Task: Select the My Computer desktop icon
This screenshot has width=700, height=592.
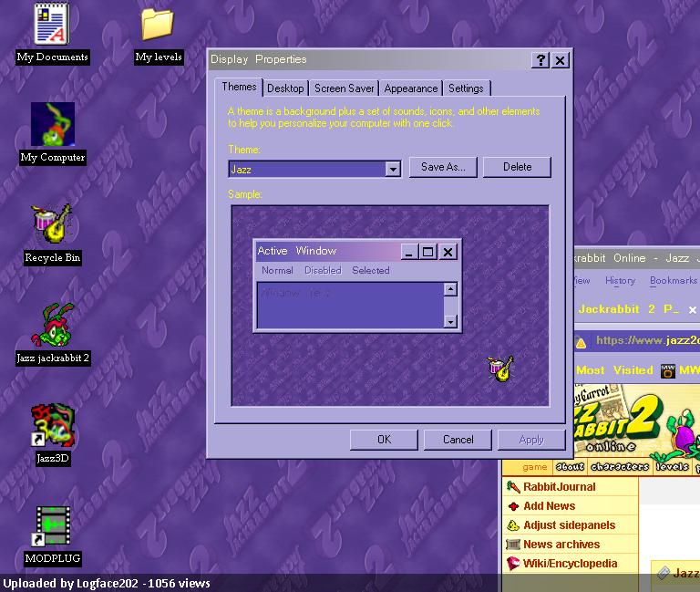Action: click(52, 125)
